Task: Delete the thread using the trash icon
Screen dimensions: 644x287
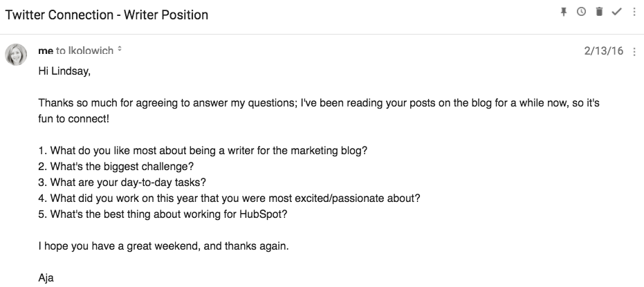Action: (x=599, y=12)
